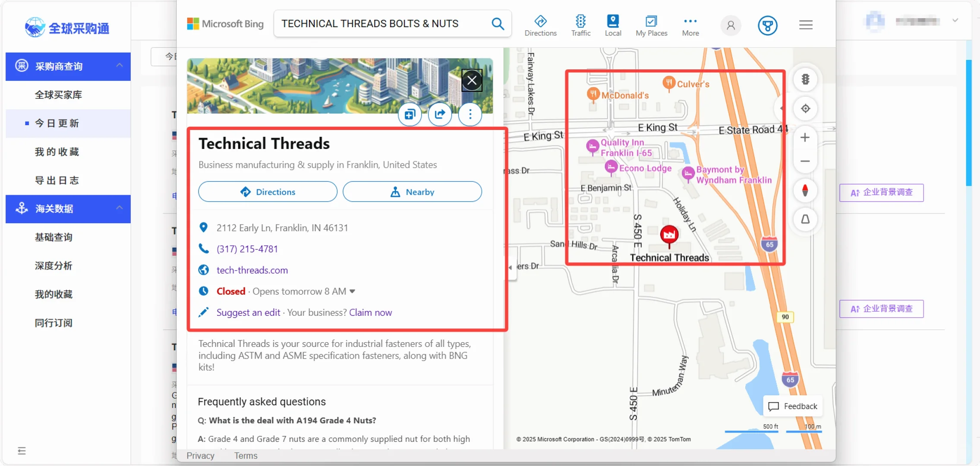Select 全球买家库 in the sidebar

pos(58,94)
